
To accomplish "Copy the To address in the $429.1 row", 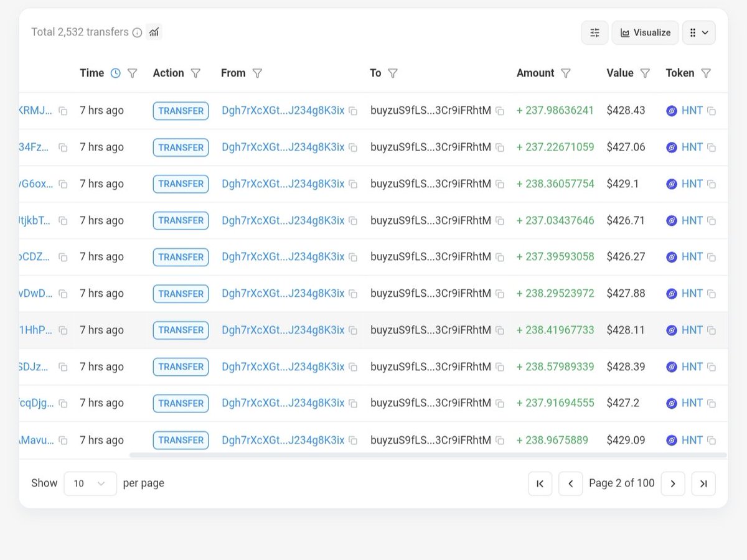I will (499, 184).
